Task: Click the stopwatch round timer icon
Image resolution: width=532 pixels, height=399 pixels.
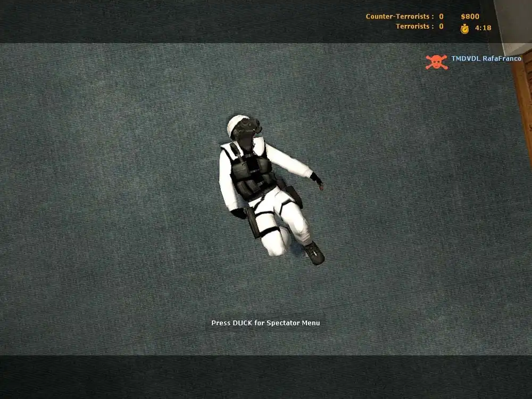Action: click(464, 28)
